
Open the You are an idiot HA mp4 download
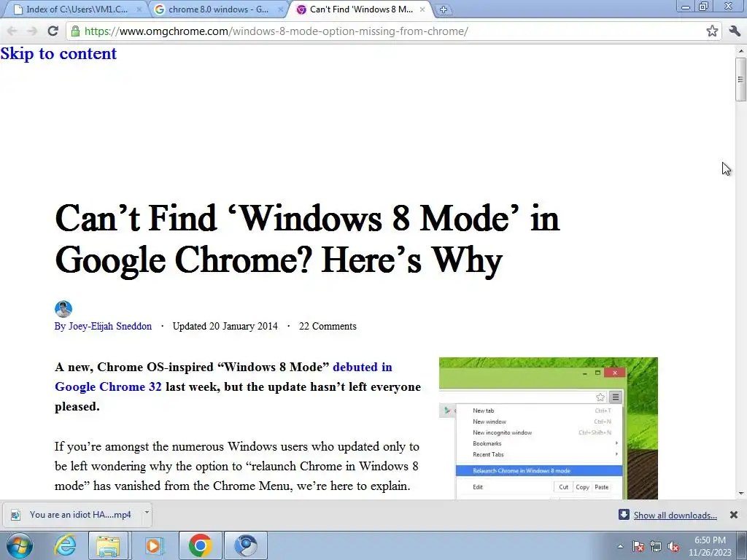point(72,515)
